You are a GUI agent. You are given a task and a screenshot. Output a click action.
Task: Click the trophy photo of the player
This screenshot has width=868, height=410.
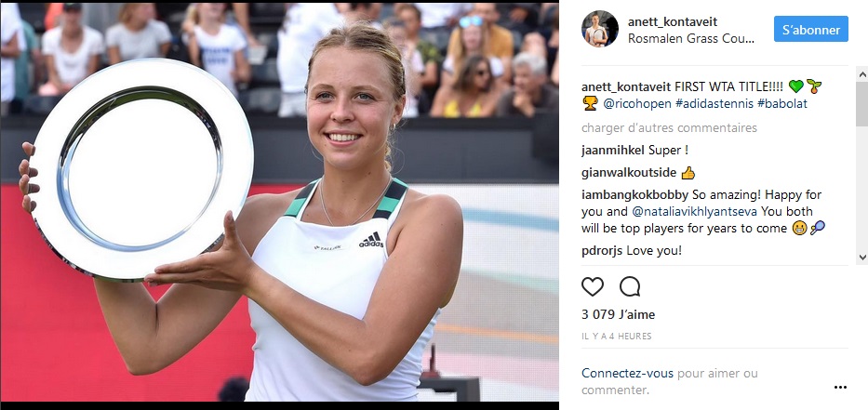279,202
